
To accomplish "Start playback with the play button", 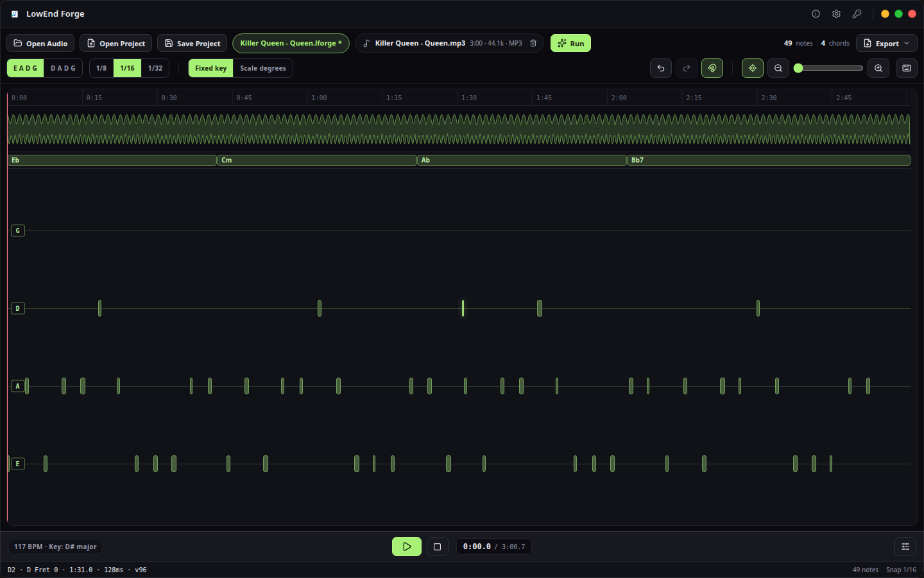I will [407, 547].
